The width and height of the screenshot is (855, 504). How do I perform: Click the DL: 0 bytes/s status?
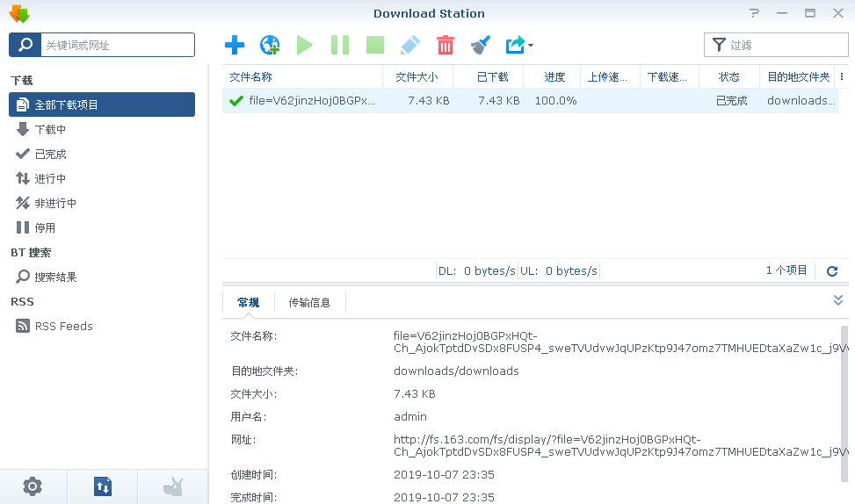click(476, 270)
